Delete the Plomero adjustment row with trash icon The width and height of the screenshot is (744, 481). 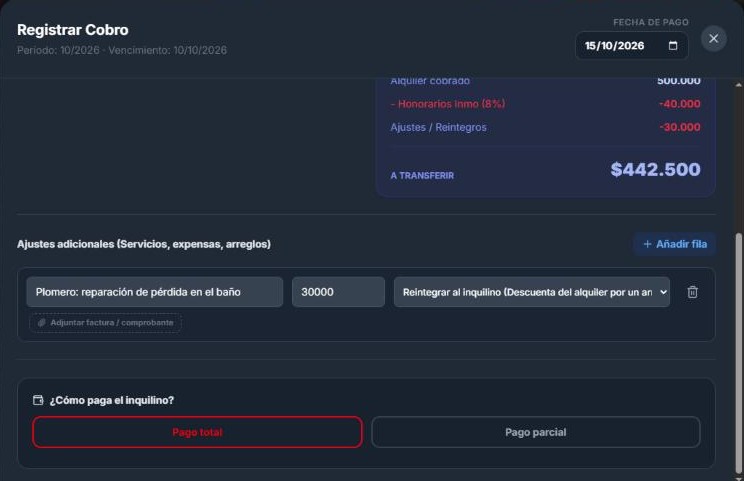692,292
